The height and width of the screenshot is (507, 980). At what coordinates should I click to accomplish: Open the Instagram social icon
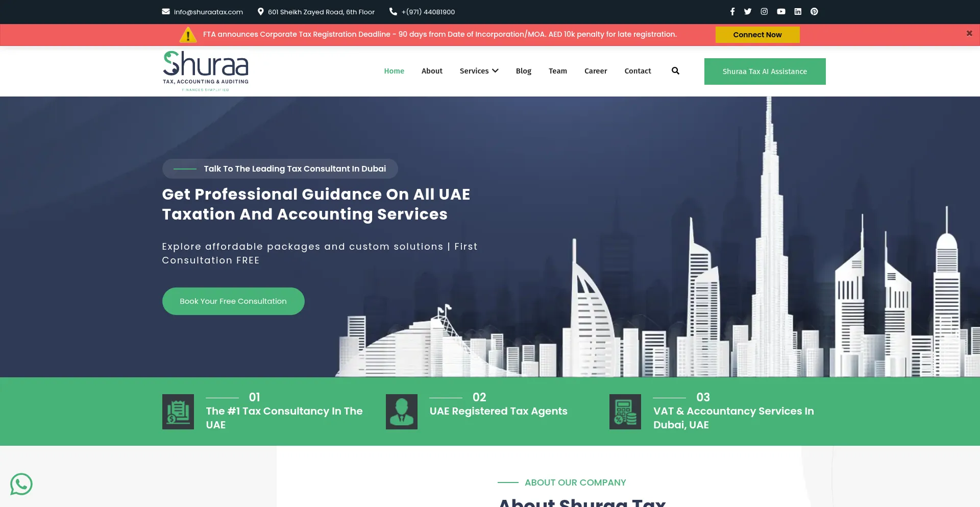coord(764,12)
